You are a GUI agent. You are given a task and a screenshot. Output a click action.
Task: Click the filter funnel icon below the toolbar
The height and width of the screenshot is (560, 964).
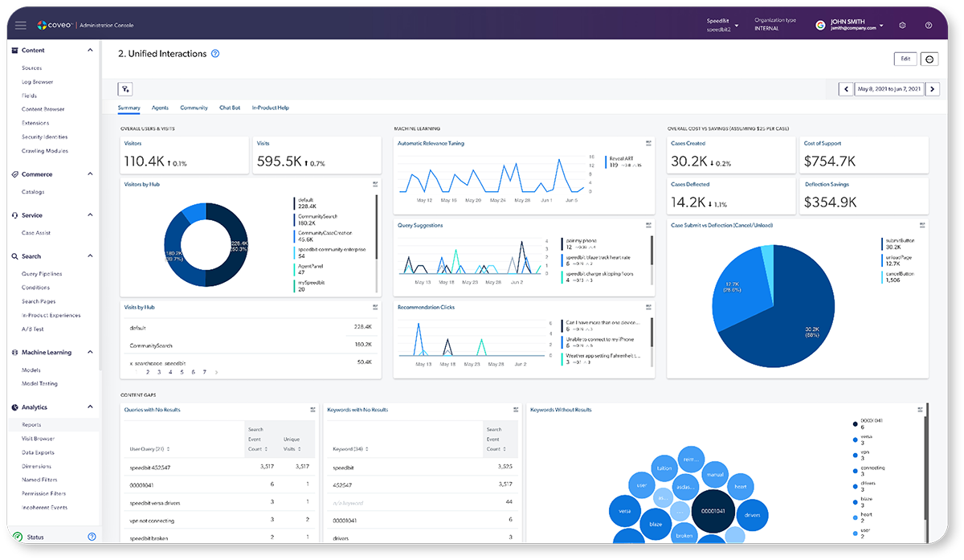coord(125,89)
